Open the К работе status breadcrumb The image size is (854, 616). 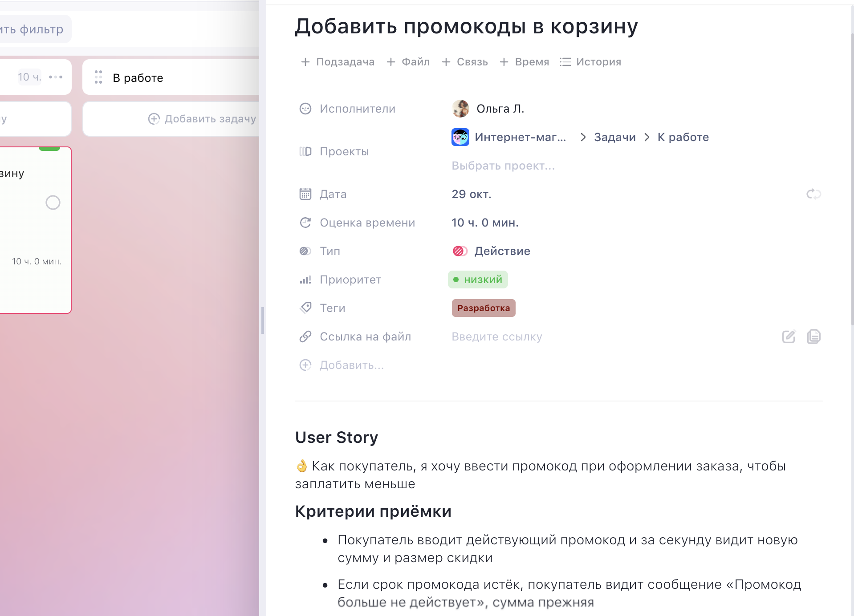(x=683, y=137)
